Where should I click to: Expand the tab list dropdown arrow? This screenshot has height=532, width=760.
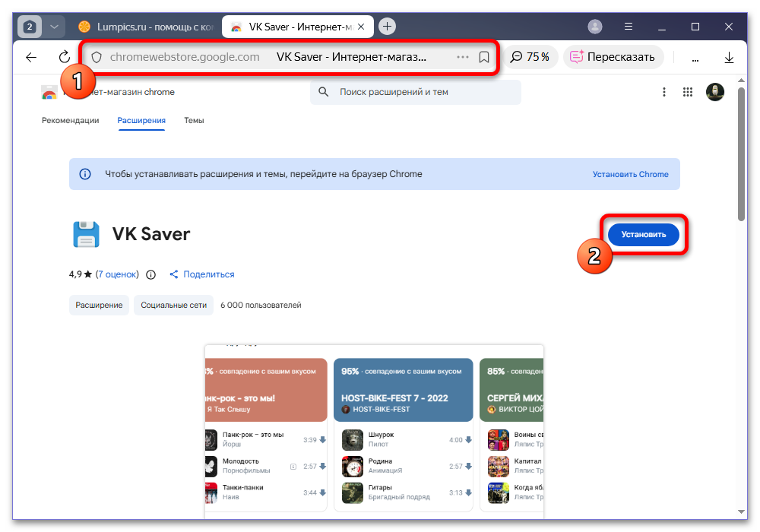point(54,27)
